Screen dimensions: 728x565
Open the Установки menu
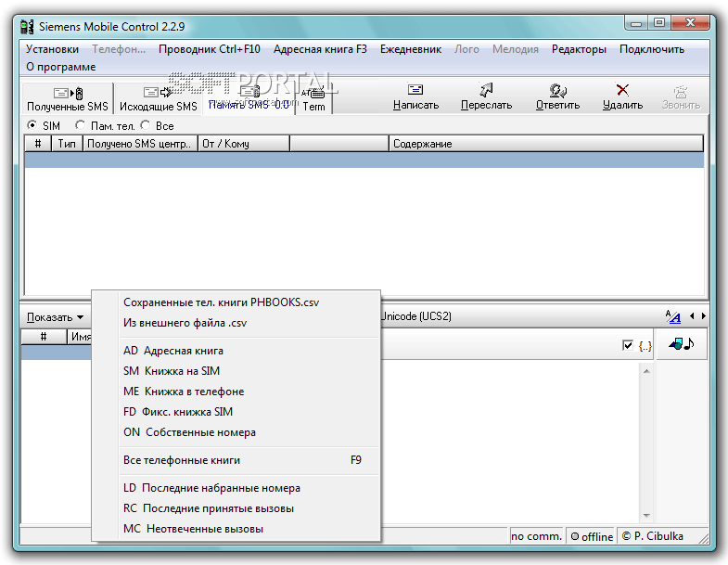click(x=52, y=49)
